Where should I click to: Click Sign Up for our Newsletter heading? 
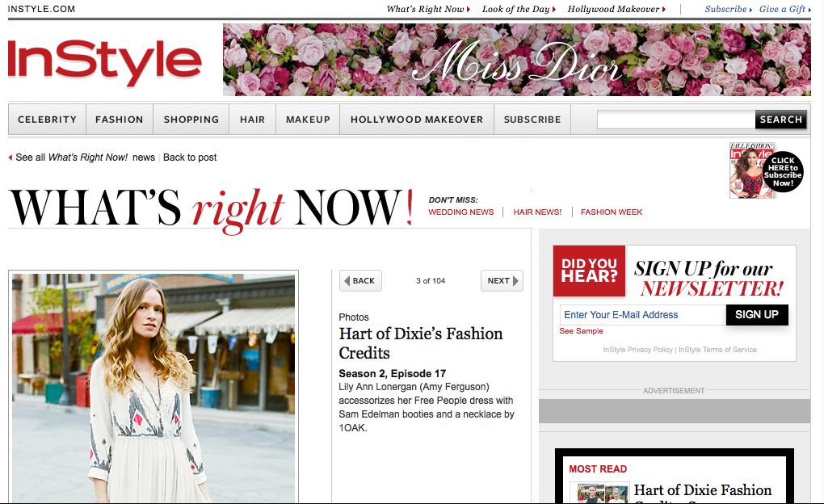click(x=708, y=279)
